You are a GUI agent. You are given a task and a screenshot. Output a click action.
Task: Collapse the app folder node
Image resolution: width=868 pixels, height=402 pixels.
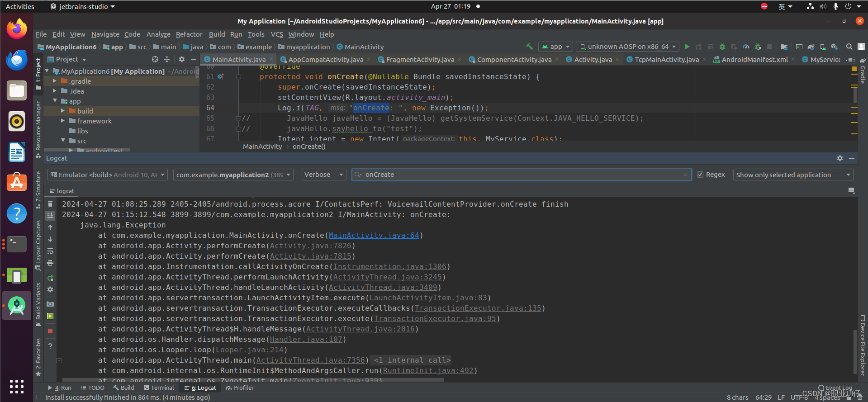pos(55,101)
